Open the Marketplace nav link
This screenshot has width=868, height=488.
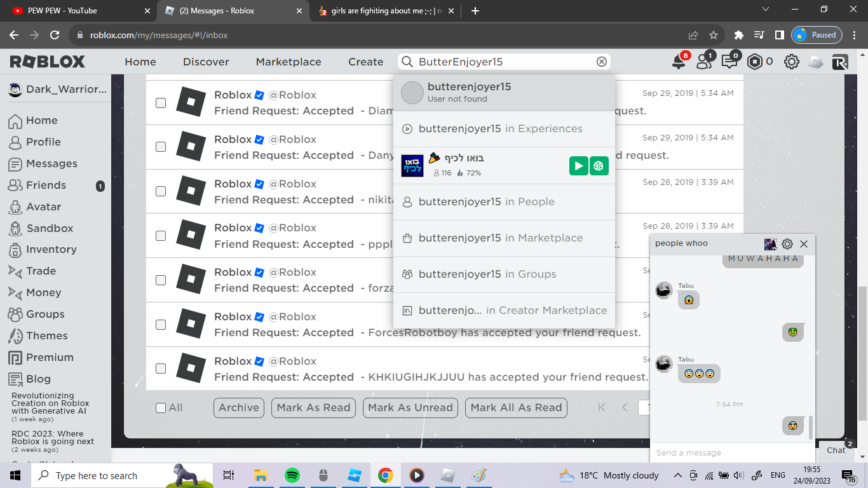tap(288, 62)
